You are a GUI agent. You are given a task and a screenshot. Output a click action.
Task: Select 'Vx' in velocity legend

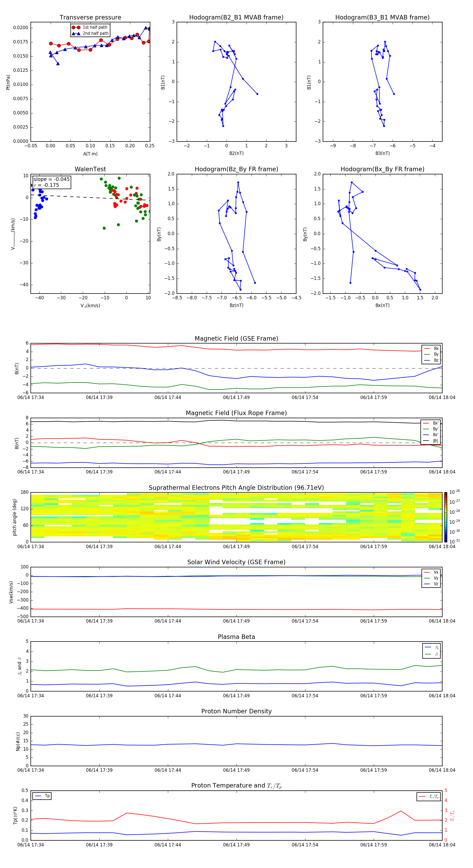point(431,572)
